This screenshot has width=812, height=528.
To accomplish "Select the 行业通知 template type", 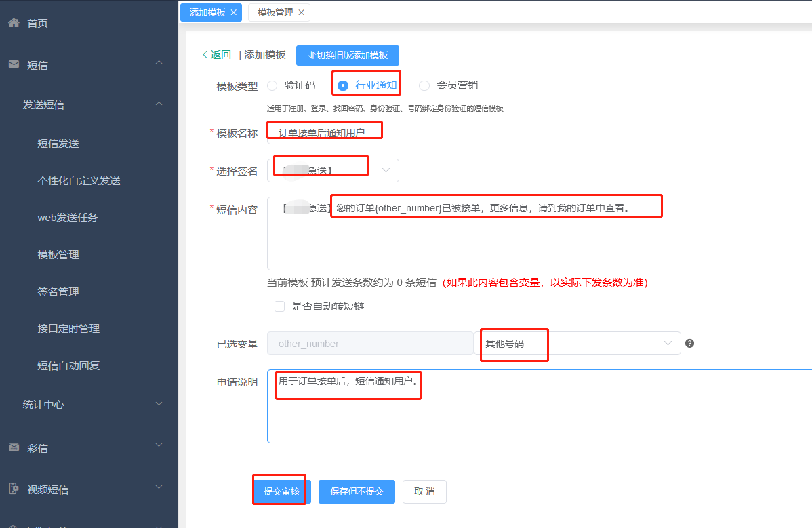I will coord(343,85).
